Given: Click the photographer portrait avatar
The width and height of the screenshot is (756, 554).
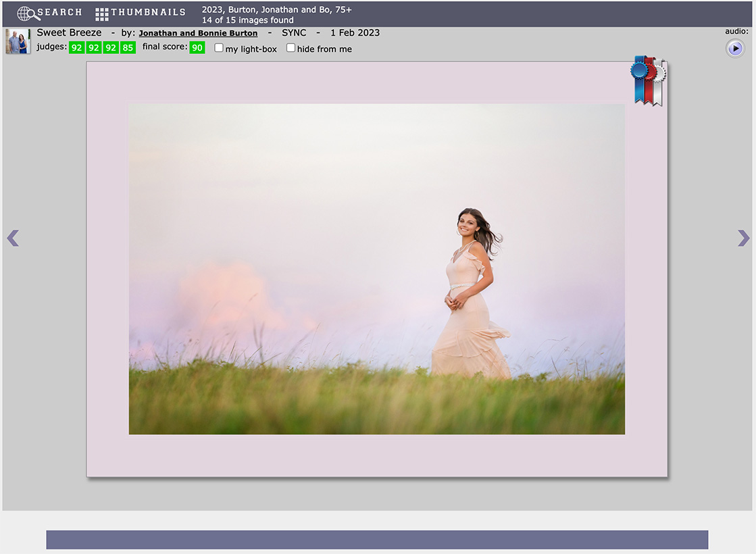Looking at the screenshot, I should 18,42.
